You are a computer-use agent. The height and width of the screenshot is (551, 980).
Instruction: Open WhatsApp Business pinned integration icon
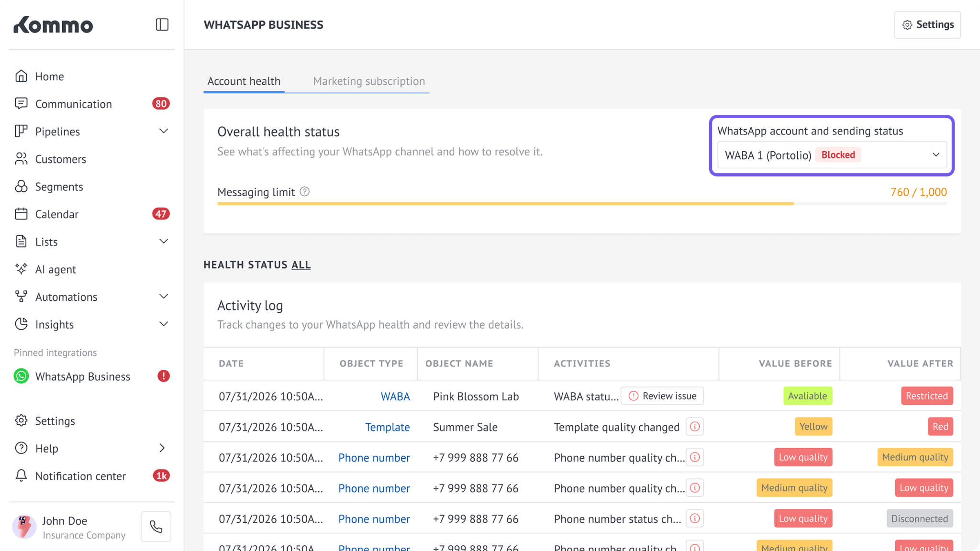point(21,376)
